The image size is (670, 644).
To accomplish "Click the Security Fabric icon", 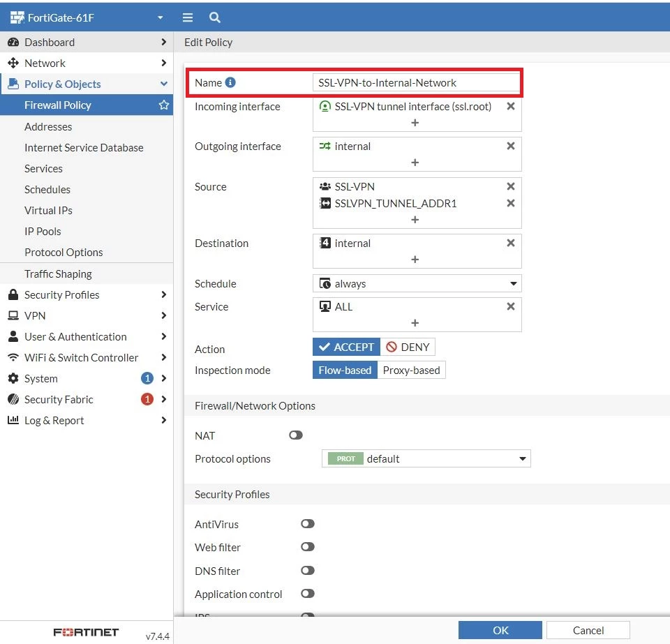I will 13,399.
